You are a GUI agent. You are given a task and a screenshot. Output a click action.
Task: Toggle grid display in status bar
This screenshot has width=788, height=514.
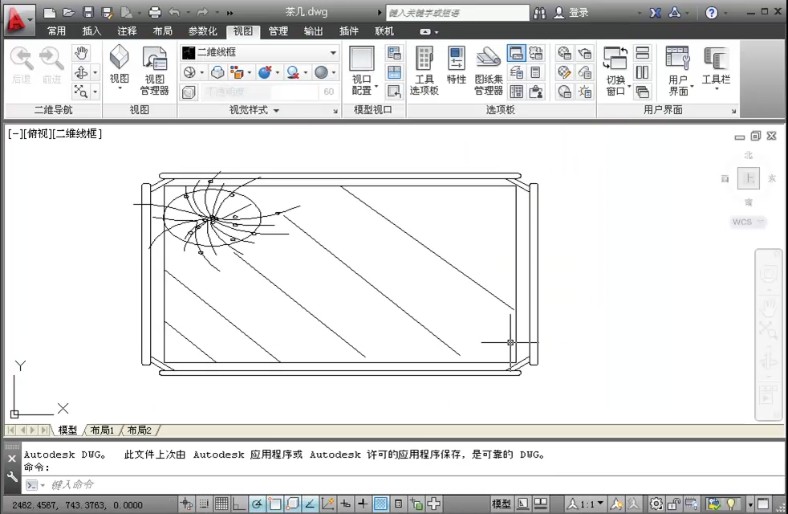click(221, 503)
